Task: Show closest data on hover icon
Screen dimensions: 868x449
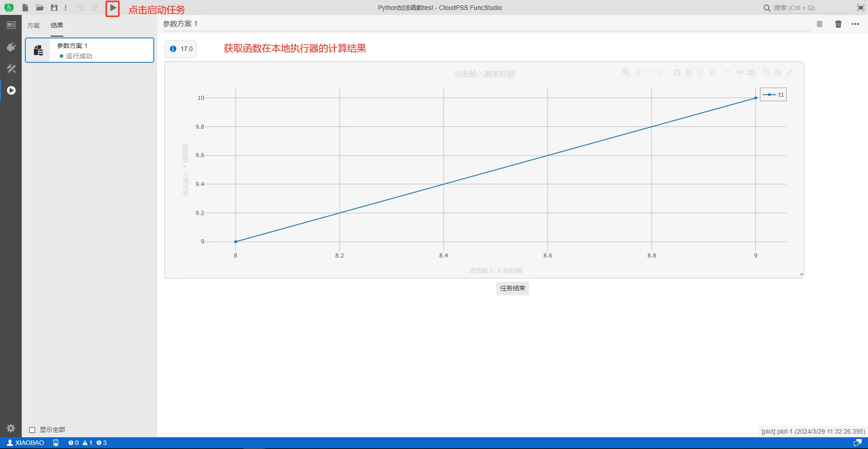Action: point(740,72)
